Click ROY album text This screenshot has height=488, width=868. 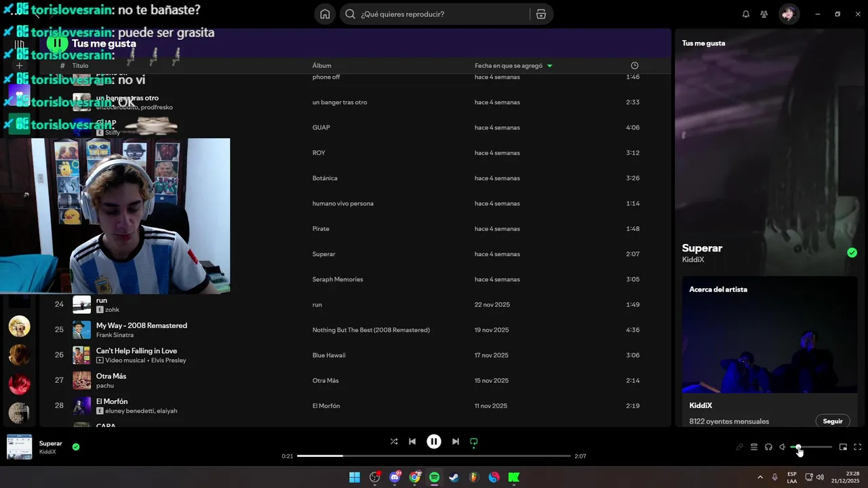click(319, 152)
